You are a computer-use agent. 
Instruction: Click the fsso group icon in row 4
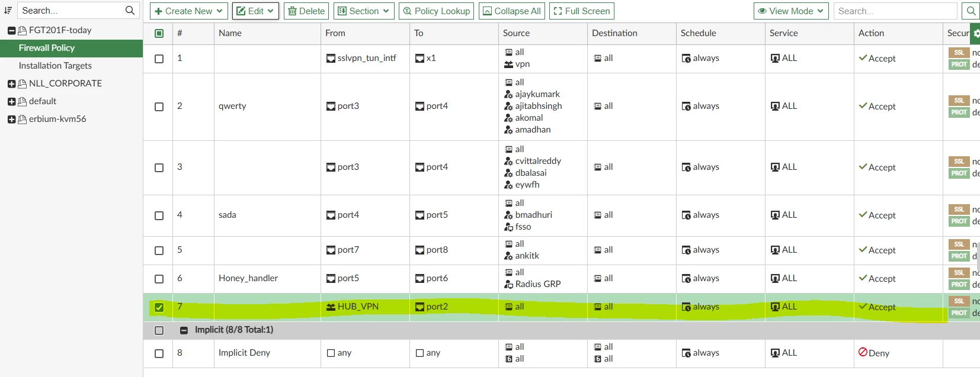click(508, 227)
